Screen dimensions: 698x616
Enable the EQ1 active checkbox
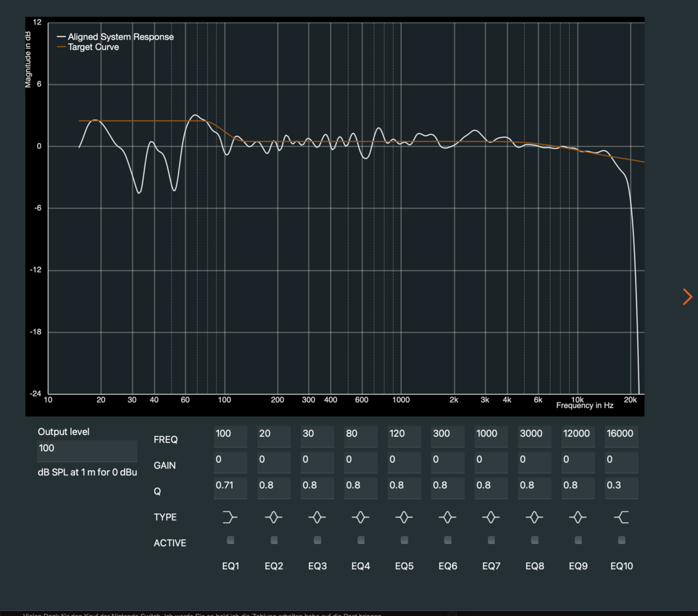pos(230,540)
